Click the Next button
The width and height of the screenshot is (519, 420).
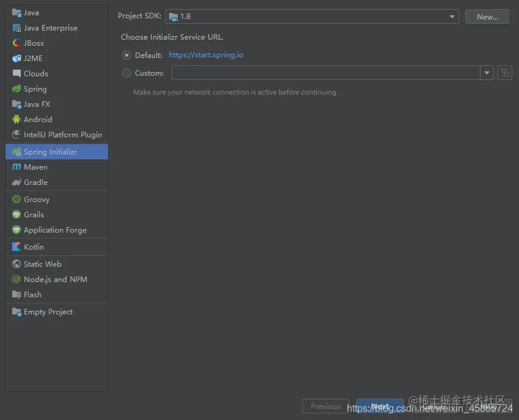[x=380, y=406]
